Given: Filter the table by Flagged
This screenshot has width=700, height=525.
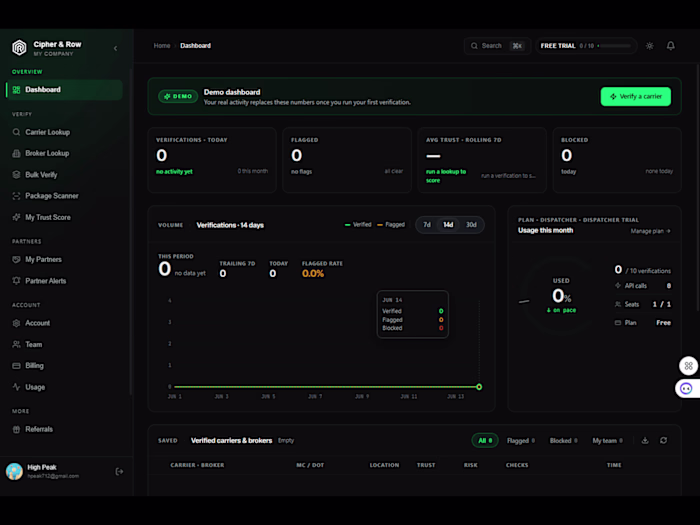Looking at the screenshot, I should [x=521, y=441].
